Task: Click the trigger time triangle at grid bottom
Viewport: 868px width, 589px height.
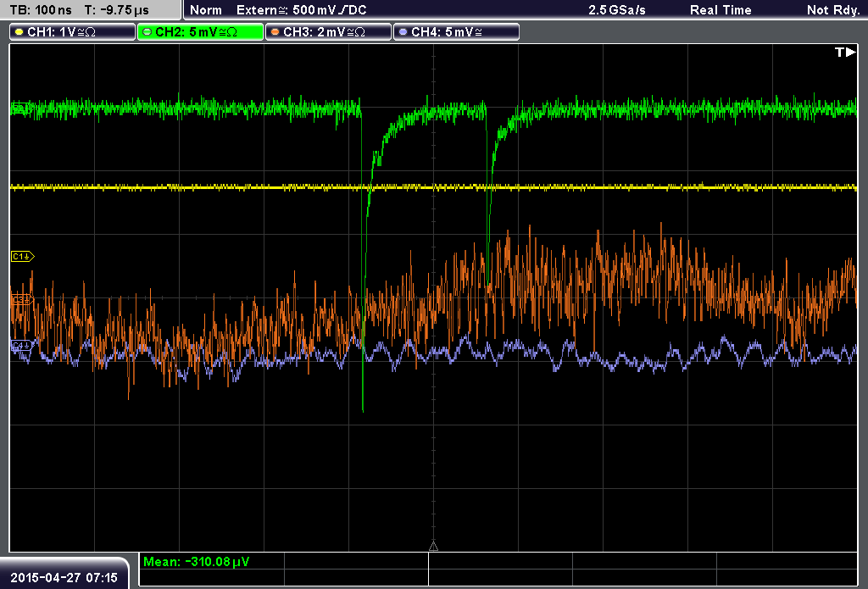Action: [x=433, y=547]
